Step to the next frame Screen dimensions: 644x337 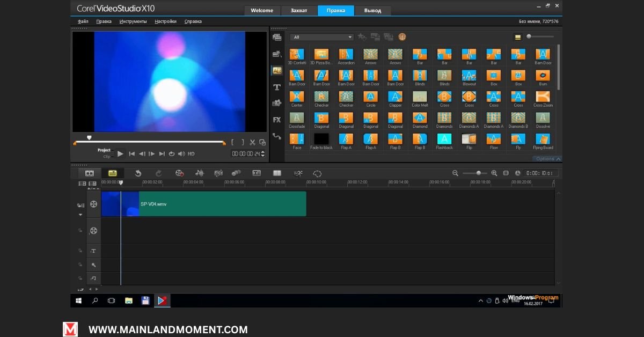[x=152, y=154]
